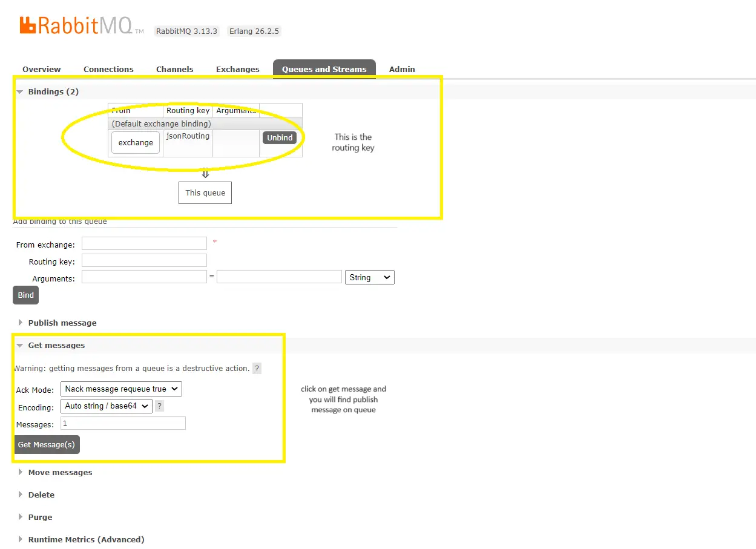
Task: Collapse the Bindings section
Action: click(53, 91)
